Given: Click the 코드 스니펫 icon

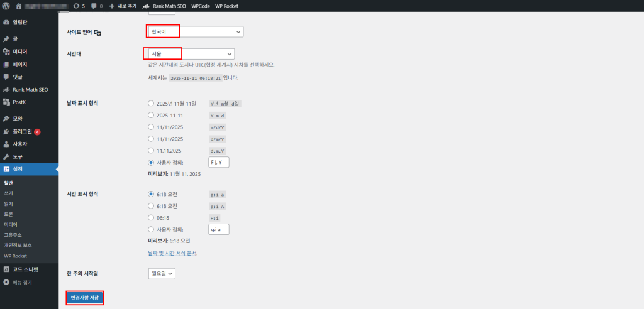Looking at the screenshot, I should (x=6, y=269).
